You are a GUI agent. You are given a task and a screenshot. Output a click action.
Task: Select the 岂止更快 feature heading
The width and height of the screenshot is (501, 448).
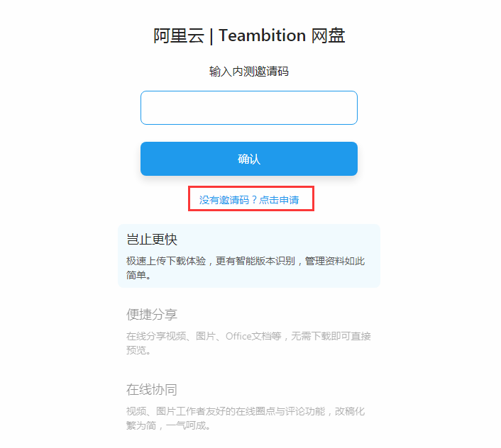tap(152, 240)
